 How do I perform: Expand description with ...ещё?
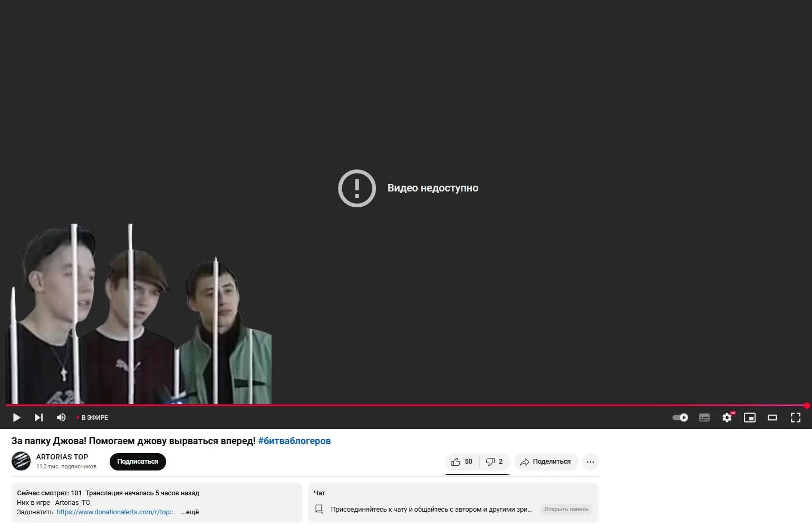pyautogui.click(x=190, y=512)
